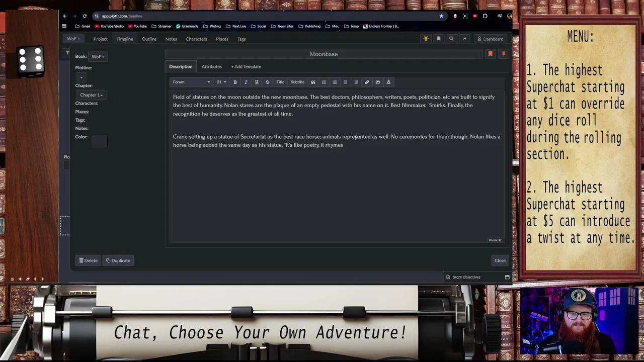This screenshot has height=362, width=644.
Task: Click the pin icon beside Moonbase title
Action: [x=503, y=54]
